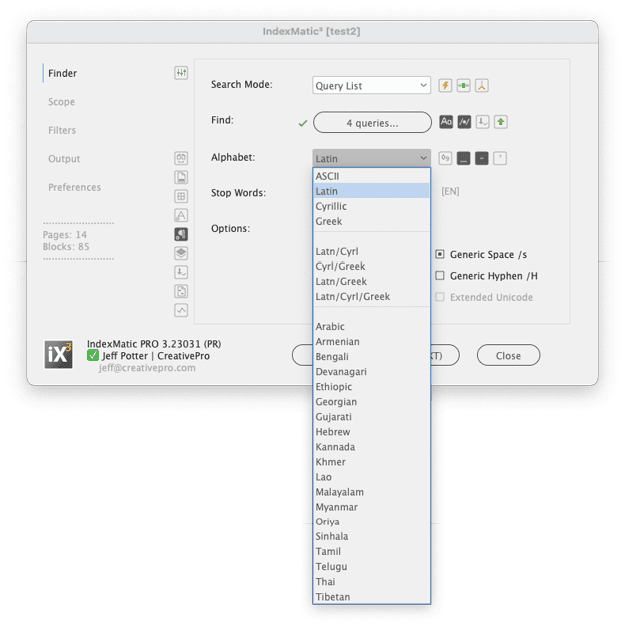Open the Search Mode Query List dropdown
The image size is (625, 626).
click(x=371, y=86)
